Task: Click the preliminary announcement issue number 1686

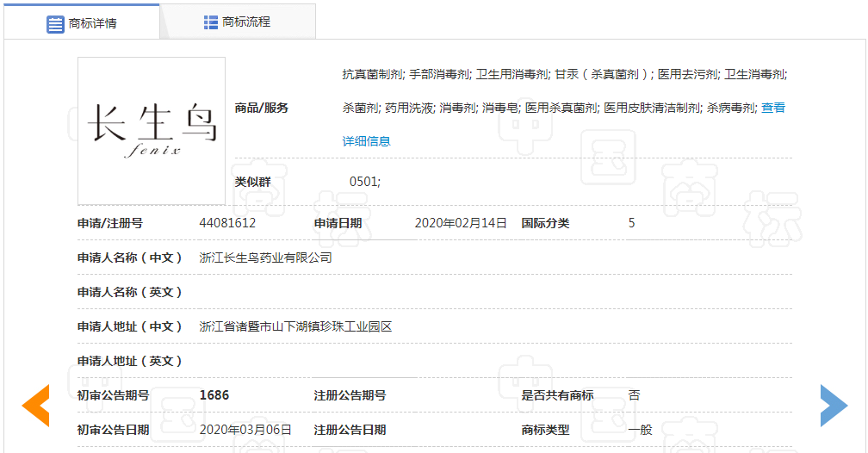Action: coord(214,395)
